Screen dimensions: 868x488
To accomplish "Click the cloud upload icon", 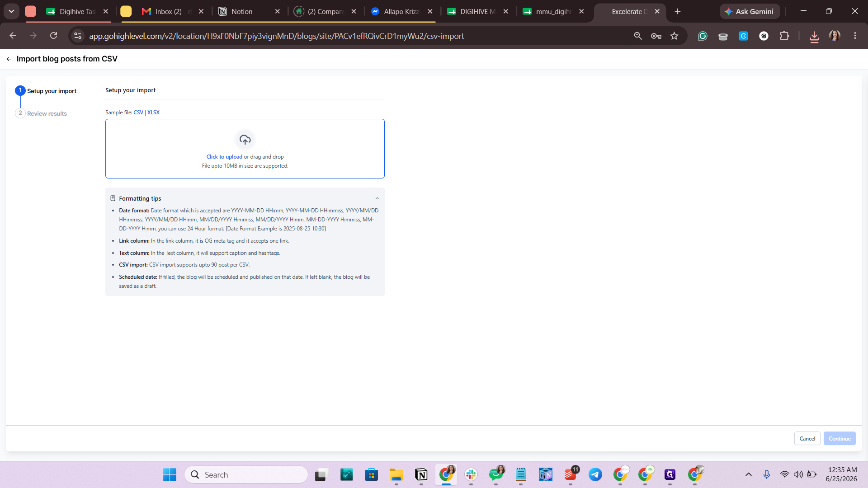I will [245, 140].
